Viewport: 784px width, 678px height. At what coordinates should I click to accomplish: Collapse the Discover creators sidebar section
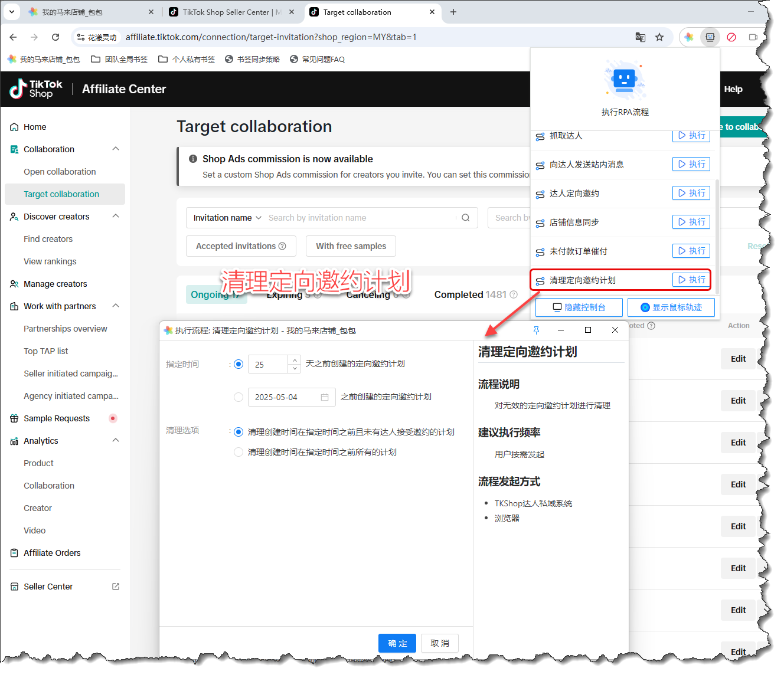click(x=116, y=216)
